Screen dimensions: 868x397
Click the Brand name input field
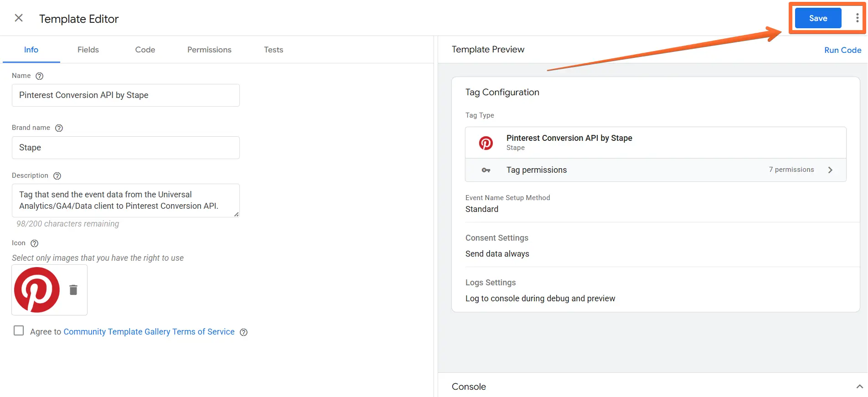point(126,148)
